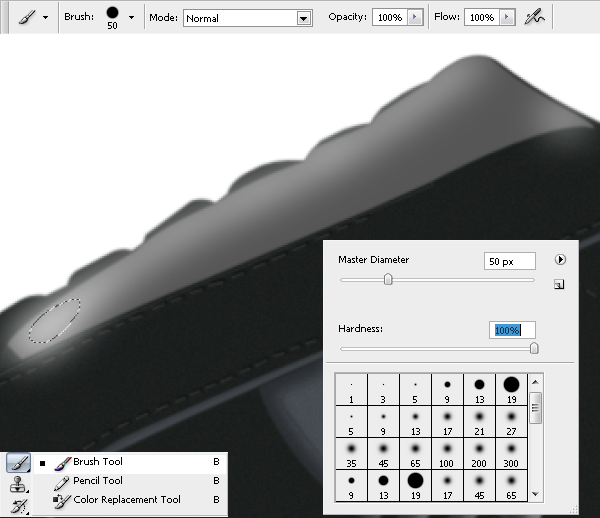Open the Flow slider arrow

tap(507, 17)
